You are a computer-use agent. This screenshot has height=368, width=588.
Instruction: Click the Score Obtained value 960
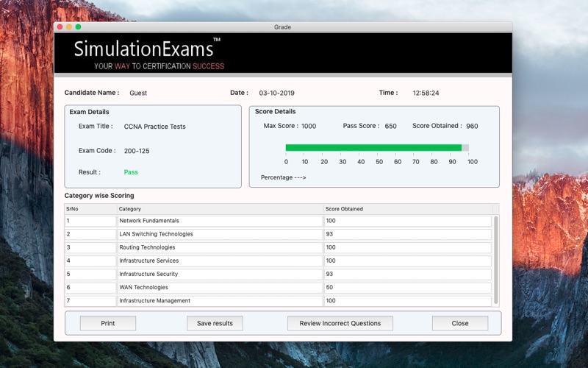[472, 126]
